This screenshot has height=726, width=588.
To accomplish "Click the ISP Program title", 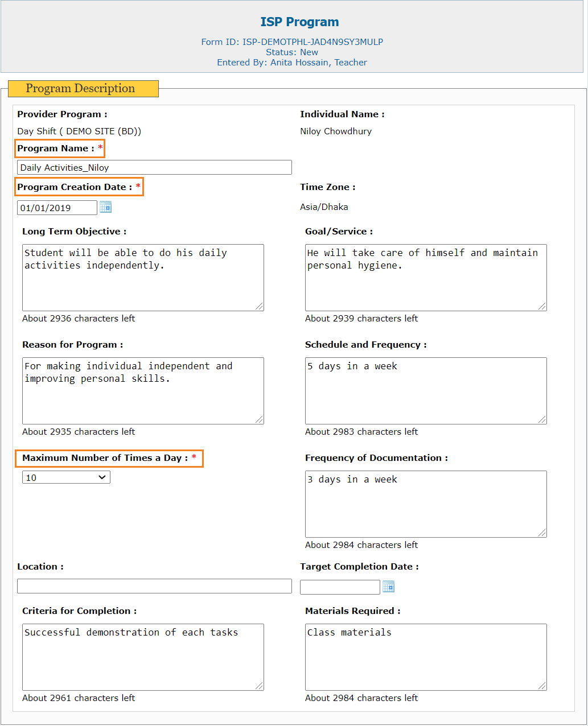I will [299, 22].
